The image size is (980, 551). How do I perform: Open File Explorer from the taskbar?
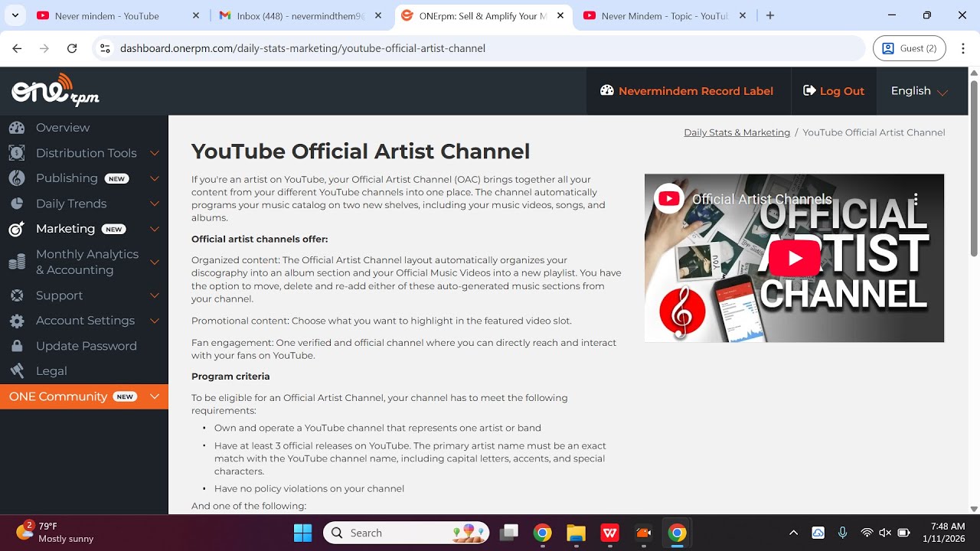coord(576,533)
